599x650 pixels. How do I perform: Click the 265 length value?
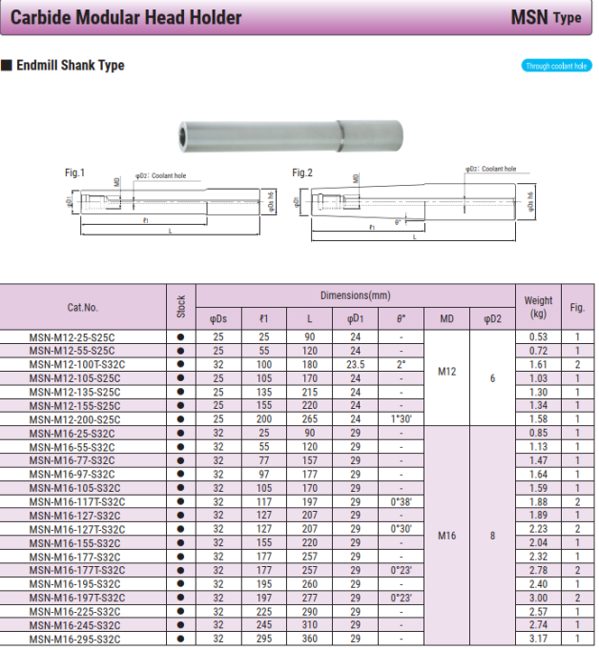click(310, 419)
